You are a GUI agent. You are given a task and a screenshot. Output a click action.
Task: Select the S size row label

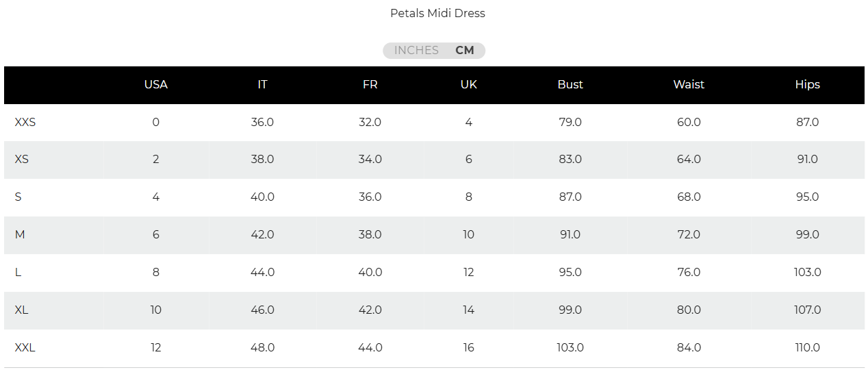point(18,197)
